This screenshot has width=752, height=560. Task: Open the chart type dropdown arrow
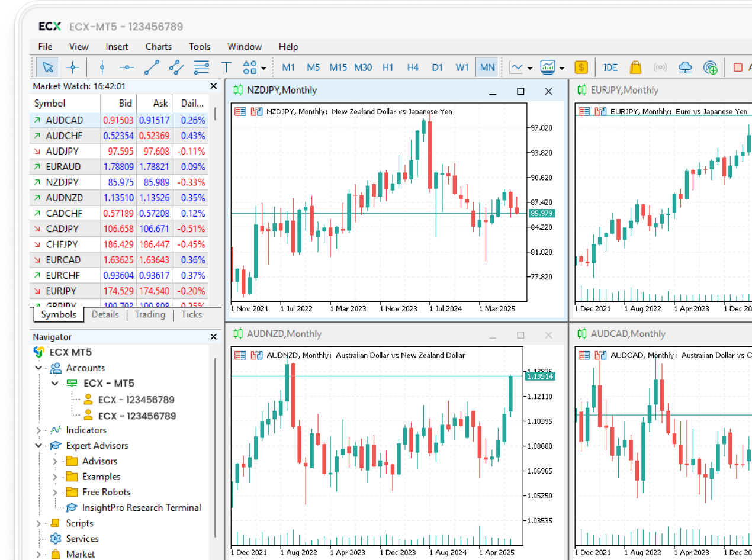(530, 68)
